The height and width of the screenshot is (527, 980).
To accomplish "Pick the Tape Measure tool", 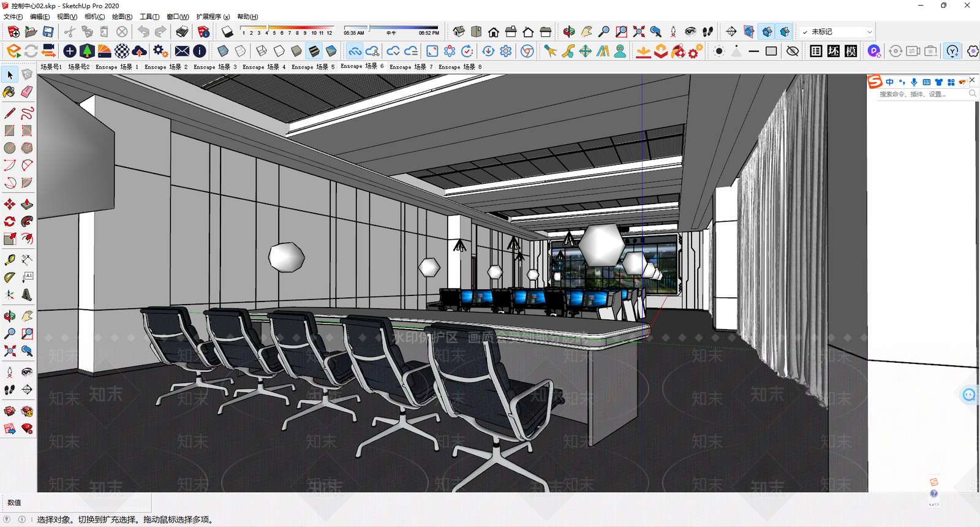I will pyautogui.click(x=9, y=260).
